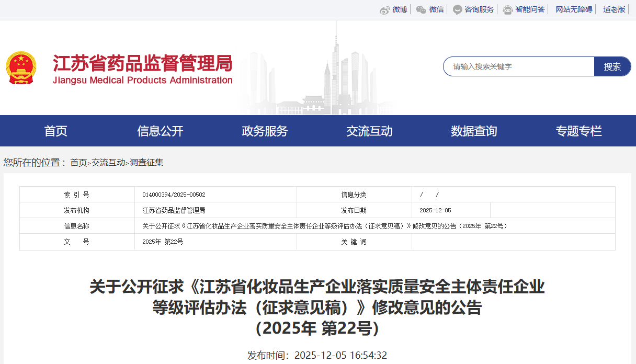Open 数据查询 navigation menu

474,131
